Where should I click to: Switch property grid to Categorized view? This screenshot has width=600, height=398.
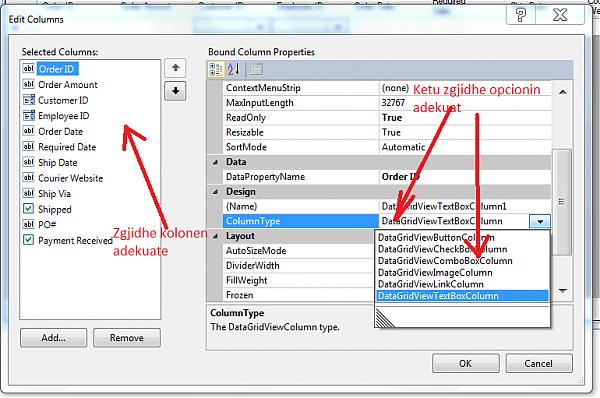(x=216, y=69)
